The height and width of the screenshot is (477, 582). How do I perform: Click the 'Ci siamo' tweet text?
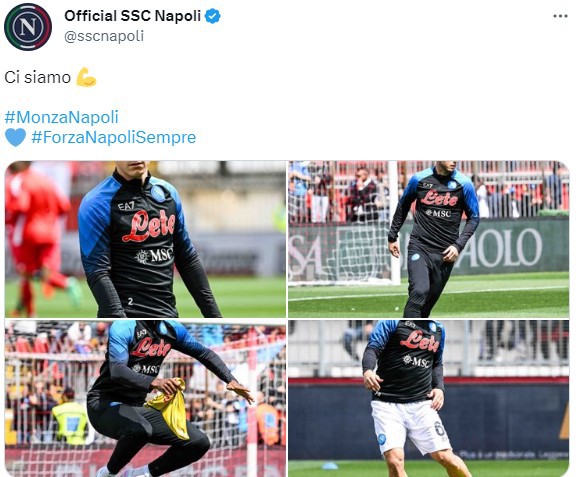(x=37, y=78)
